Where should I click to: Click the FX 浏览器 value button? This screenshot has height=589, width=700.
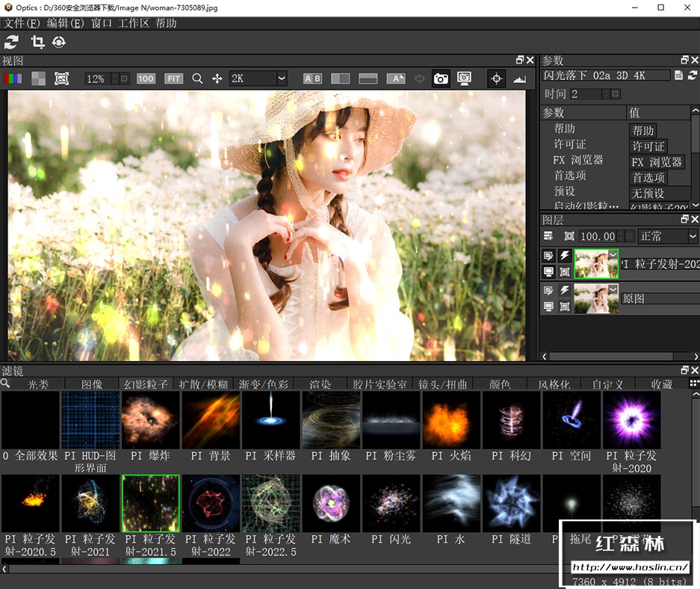click(x=656, y=162)
